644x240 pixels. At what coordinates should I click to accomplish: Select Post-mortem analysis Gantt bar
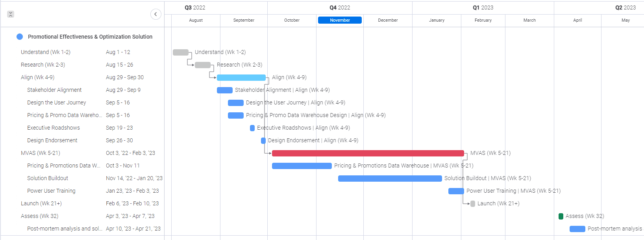tap(577, 229)
